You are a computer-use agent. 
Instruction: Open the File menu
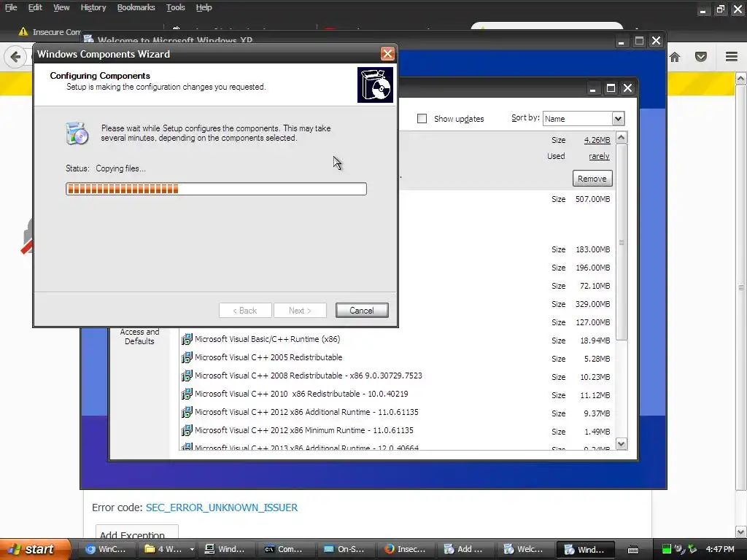click(x=10, y=7)
